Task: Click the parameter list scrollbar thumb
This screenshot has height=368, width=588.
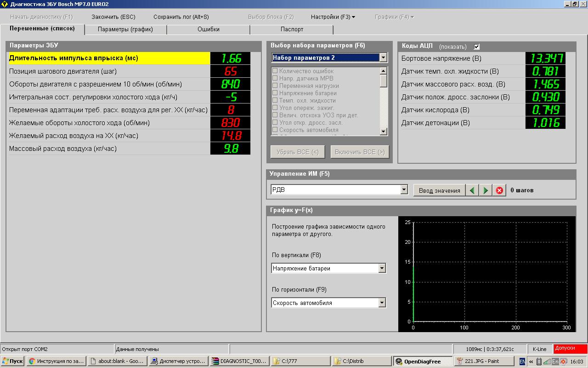Action: (384, 80)
